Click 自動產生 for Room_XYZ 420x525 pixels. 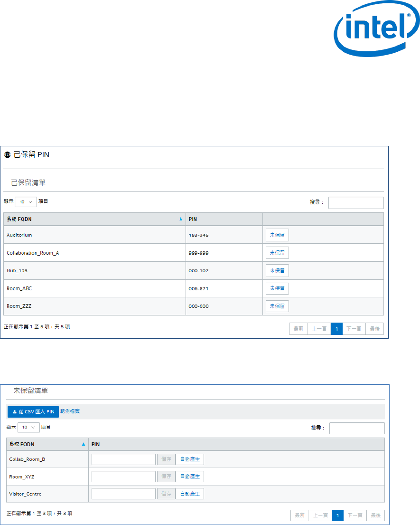click(190, 477)
